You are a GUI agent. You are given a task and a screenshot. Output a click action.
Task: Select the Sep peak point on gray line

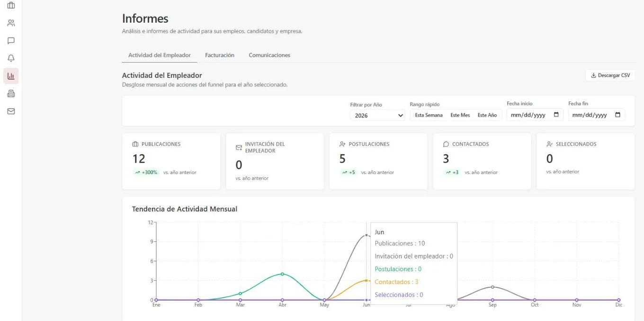coord(492,287)
